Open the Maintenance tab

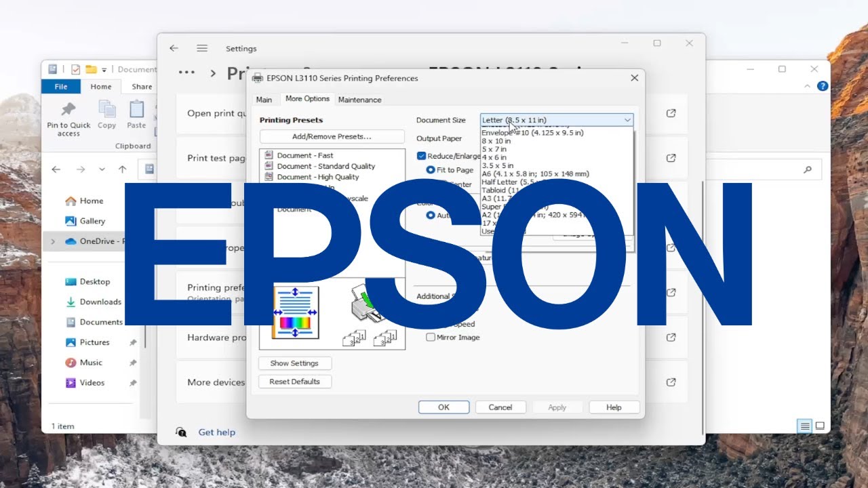[x=359, y=100]
